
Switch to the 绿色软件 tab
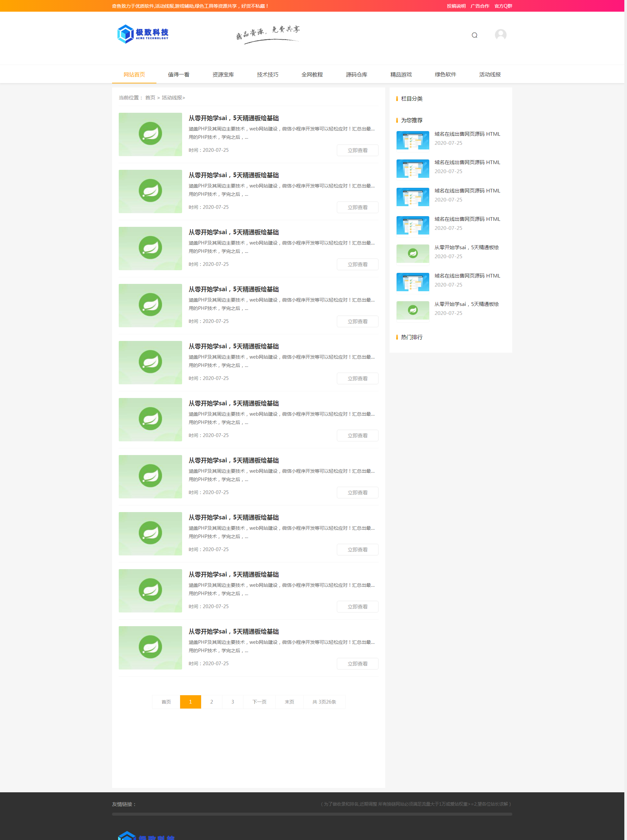click(446, 74)
